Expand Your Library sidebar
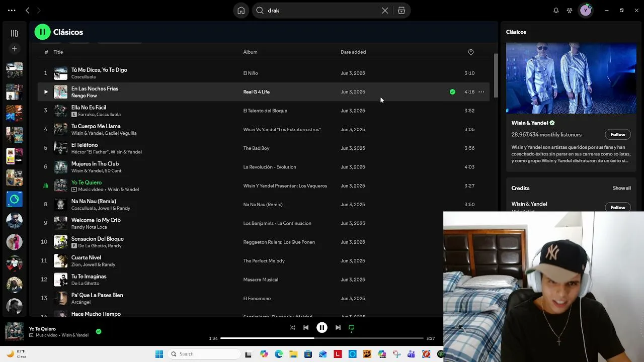The image size is (644, 362). (x=15, y=33)
